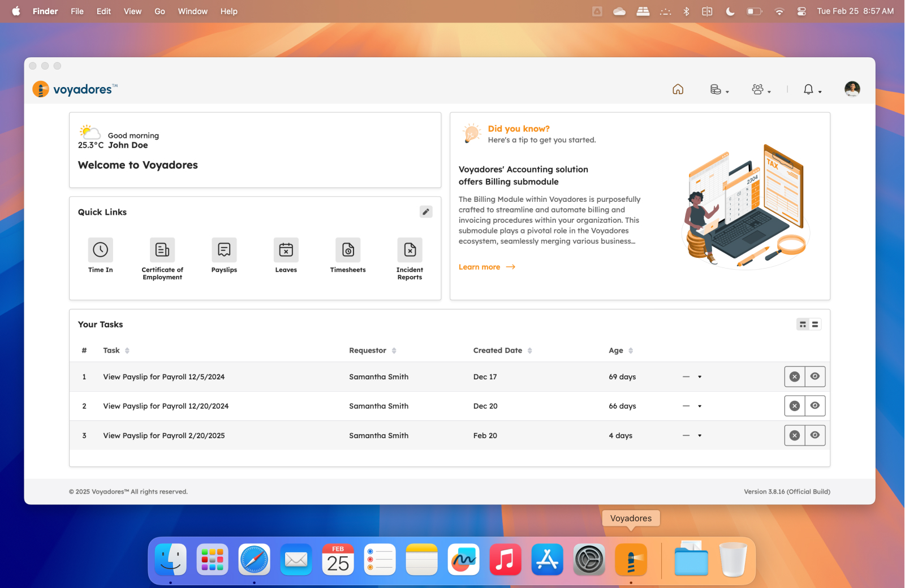905x588 pixels.
Task: Sort tasks by Age column
Action: [631, 351]
